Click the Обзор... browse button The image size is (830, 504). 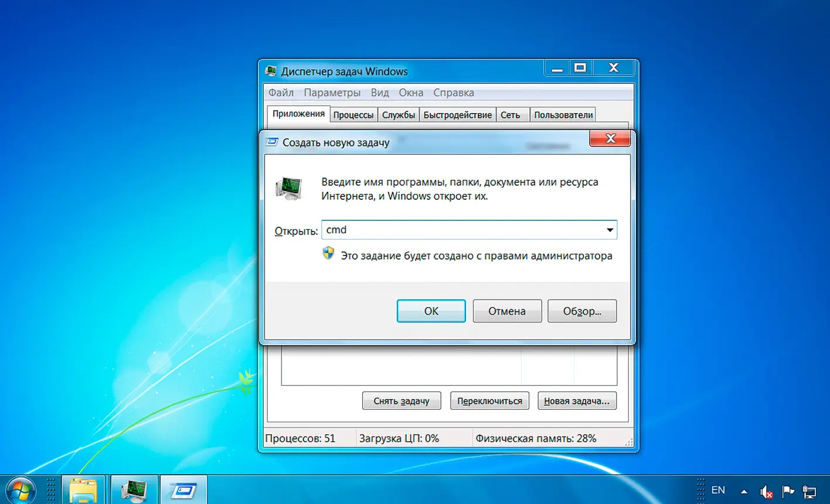click(x=582, y=311)
